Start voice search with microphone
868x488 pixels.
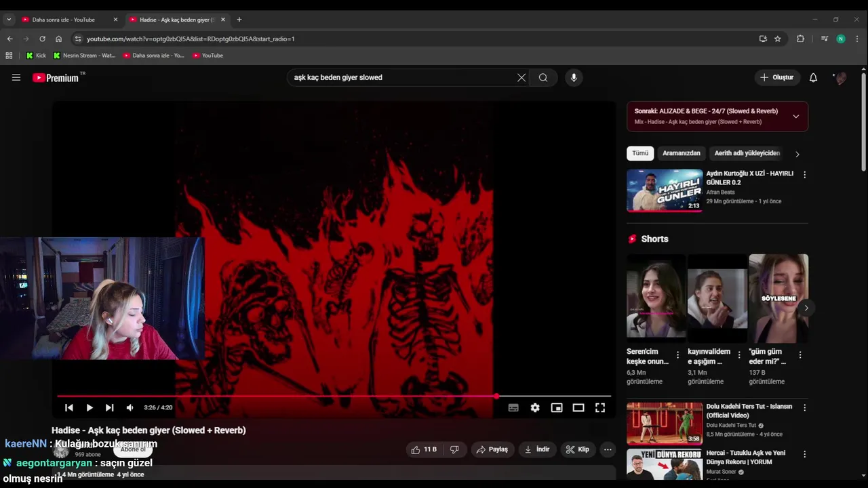point(574,77)
